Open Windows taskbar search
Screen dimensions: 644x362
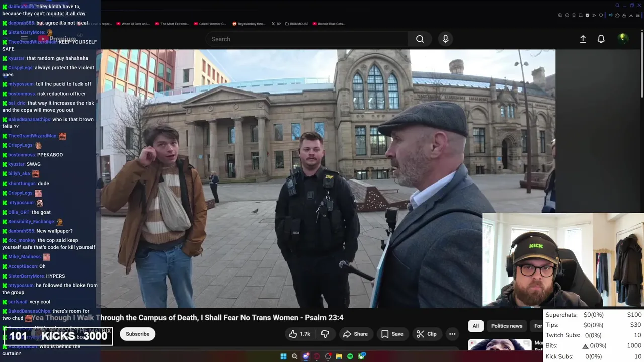pyautogui.click(x=294, y=356)
